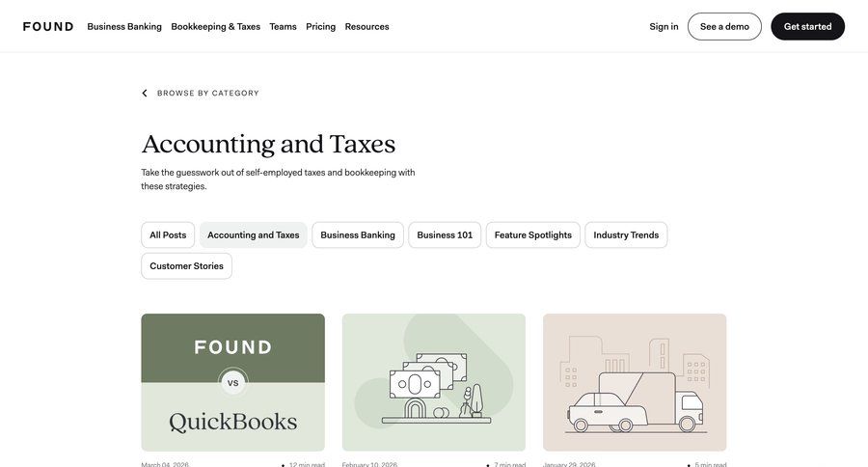The height and width of the screenshot is (467, 868).
Task: Click the See a demo button
Action: [x=724, y=27]
